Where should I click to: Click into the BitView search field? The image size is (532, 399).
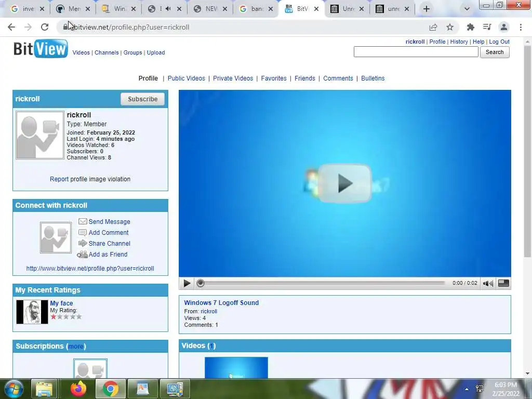coord(416,52)
